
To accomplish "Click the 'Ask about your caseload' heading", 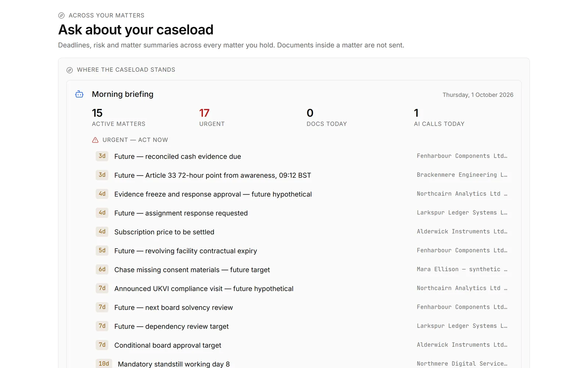I will tap(136, 30).
